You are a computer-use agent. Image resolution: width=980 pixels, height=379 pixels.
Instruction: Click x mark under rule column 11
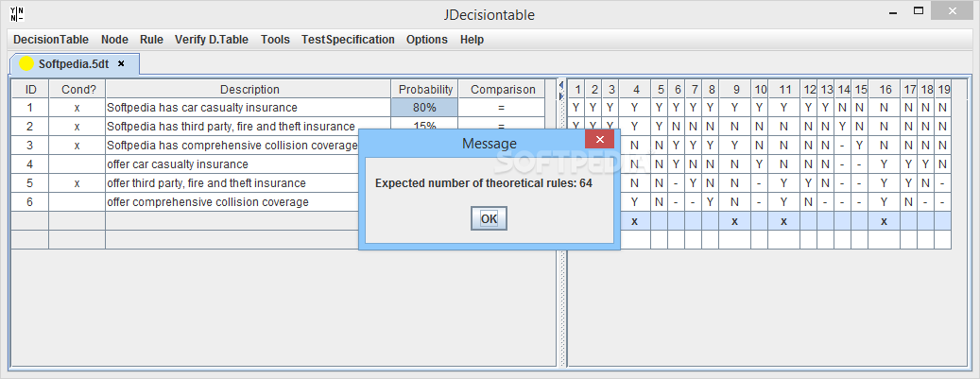784,221
